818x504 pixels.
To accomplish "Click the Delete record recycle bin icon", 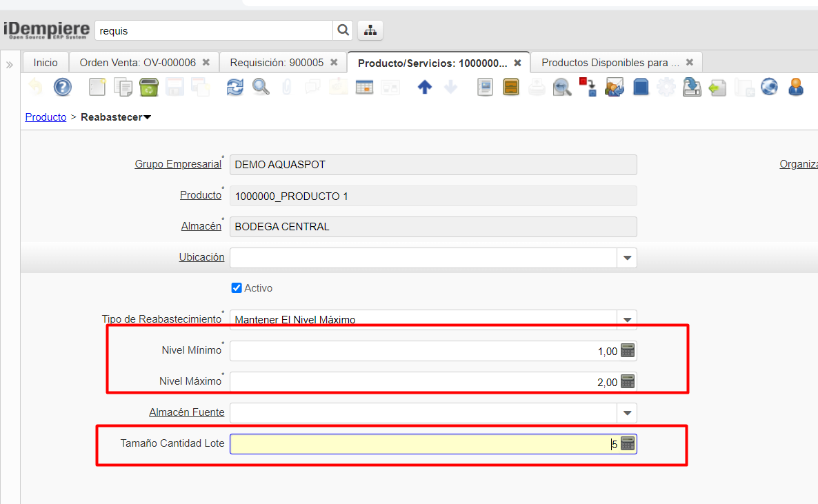I will coord(149,87).
